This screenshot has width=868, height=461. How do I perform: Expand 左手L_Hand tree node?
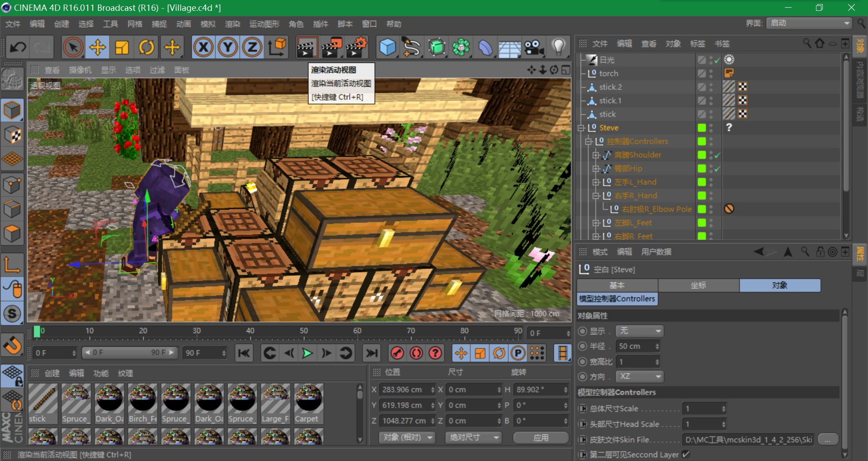(596, 182)
